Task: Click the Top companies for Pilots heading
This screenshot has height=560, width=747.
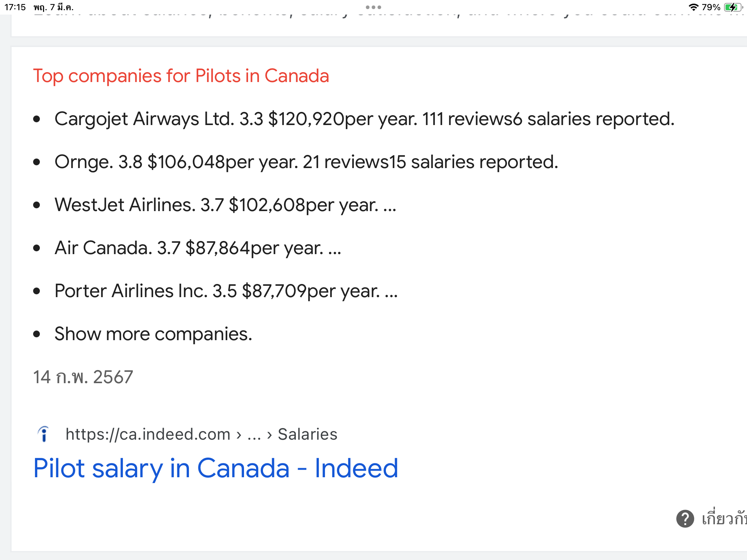Action: point(181,76)
